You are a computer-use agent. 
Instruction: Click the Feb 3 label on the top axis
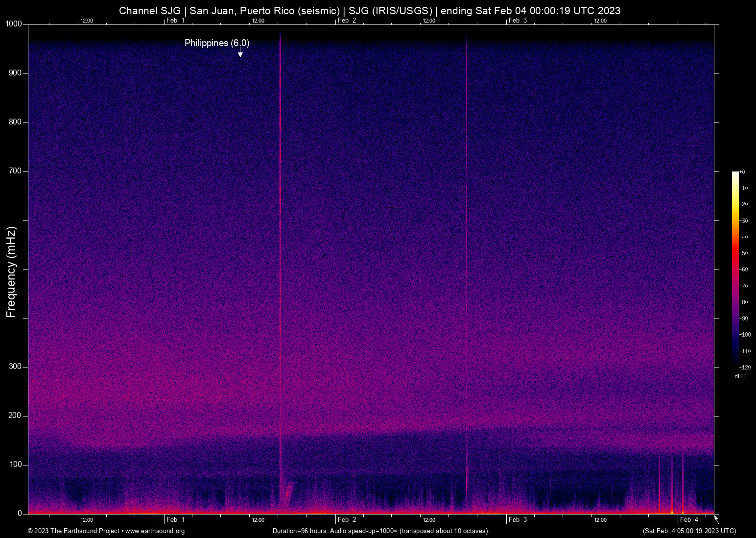518,21
